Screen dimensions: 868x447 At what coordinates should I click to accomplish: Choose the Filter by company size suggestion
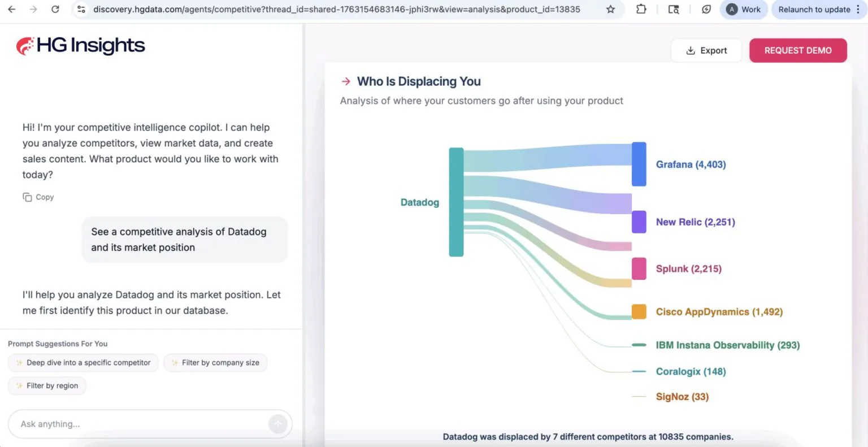215,363
